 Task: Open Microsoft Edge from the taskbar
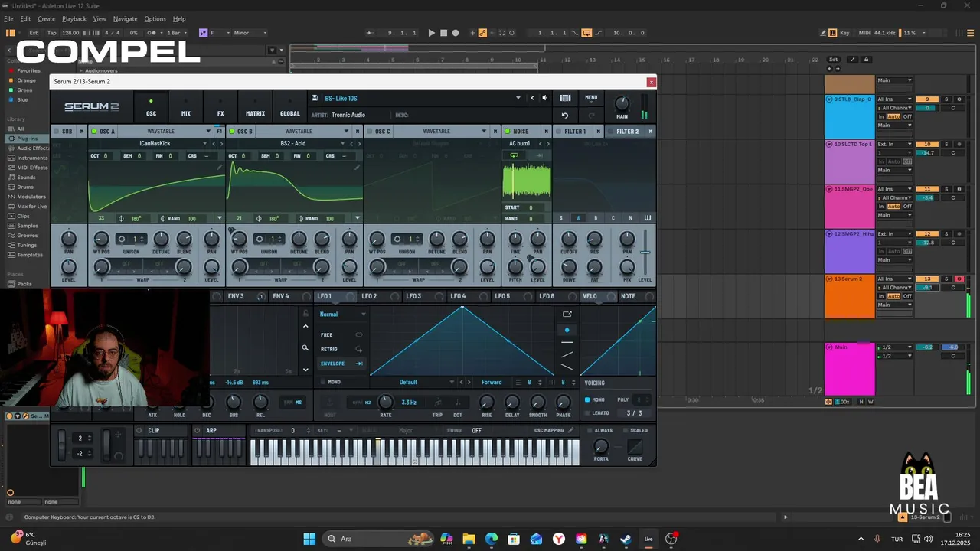pos(492,539)
